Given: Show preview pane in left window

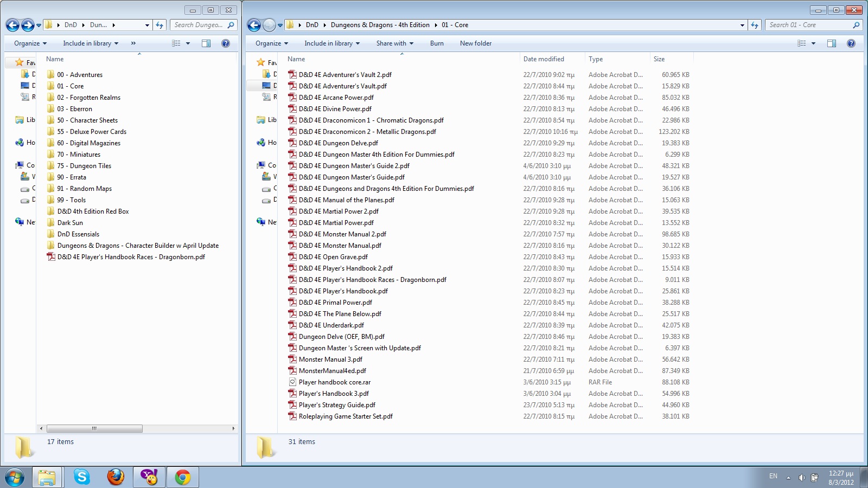Looking at the screenshot, I should point(206,43).
